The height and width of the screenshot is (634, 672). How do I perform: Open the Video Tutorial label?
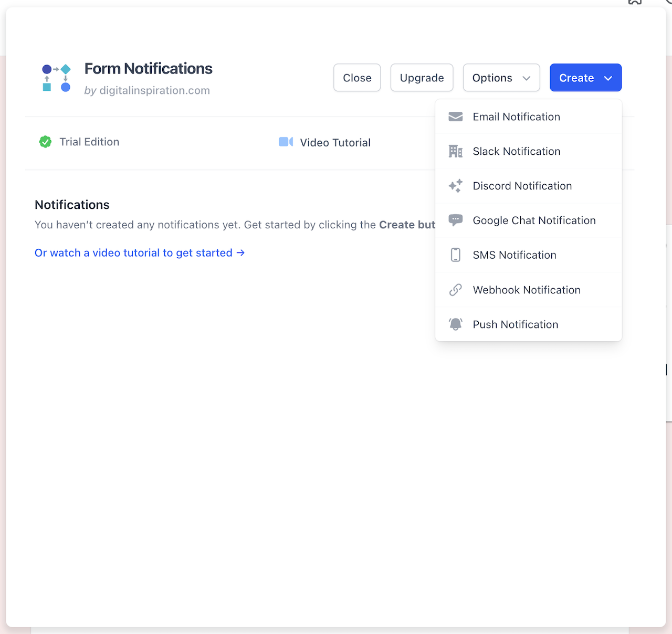click(x=335, y=142)
